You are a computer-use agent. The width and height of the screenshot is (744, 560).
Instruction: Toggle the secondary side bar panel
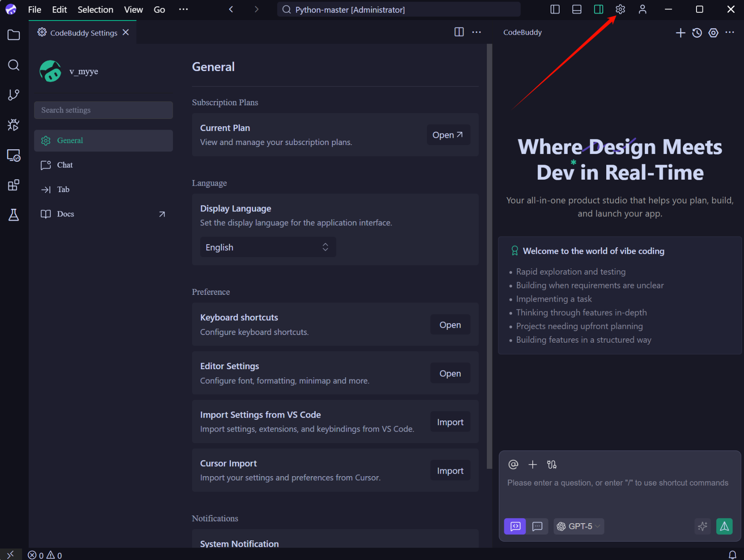599,9
